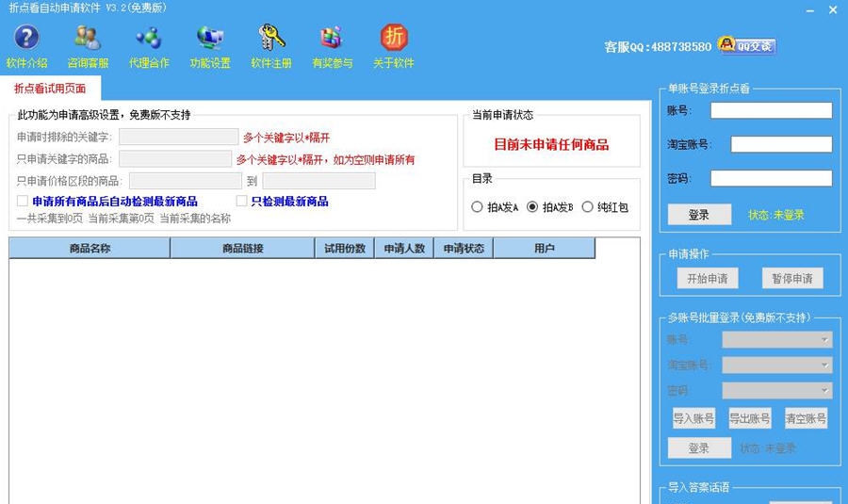This screenshot has width=848, height=504.
Task: Click the 只申请关键字的商品 input field
Action: tap(175, 159)
